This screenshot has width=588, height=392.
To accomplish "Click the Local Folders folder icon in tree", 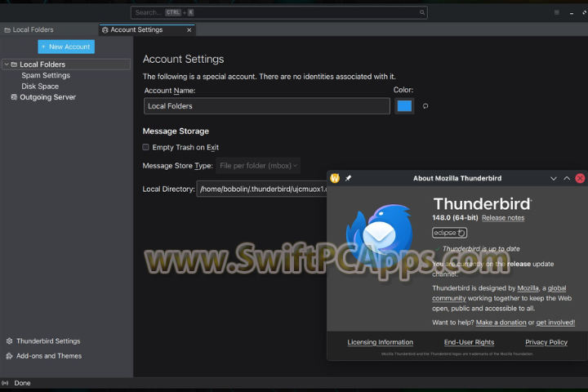I will (x=14, y=65).
